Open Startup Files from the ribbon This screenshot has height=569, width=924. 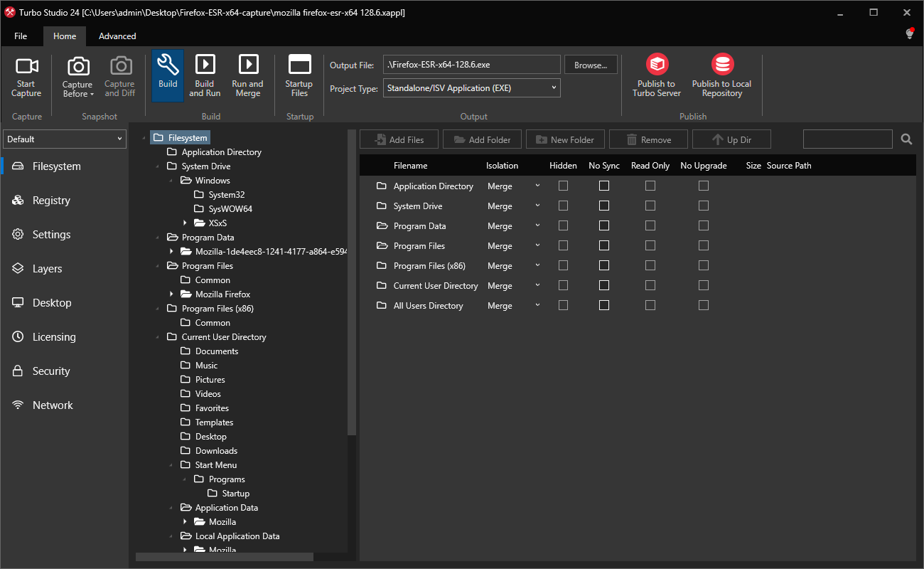click(299, 65)
